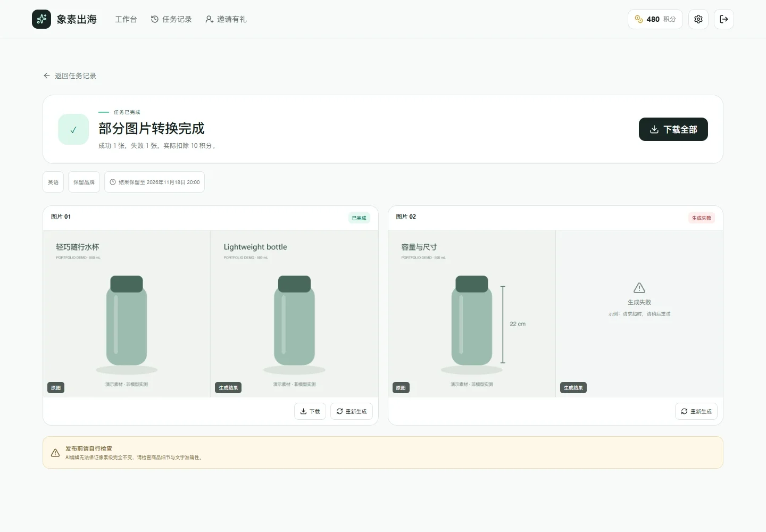Go to 任务记录 in the navigation
Screen dimensions: 766x532
click(x=171, y=19)
